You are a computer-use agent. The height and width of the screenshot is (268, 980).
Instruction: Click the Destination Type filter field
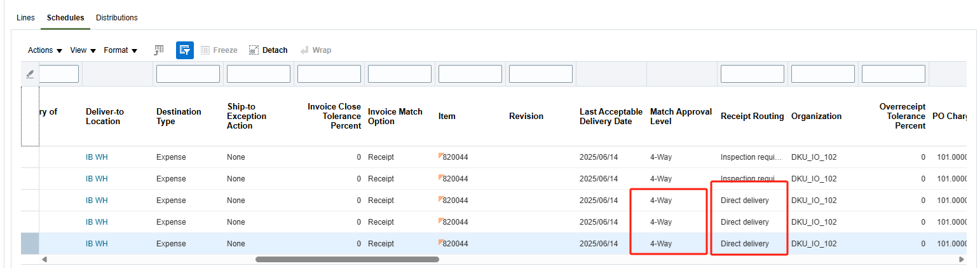coord(188,74)
